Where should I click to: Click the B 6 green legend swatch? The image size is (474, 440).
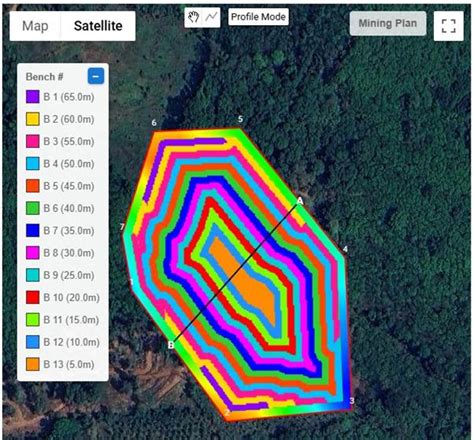pos(33,208)
